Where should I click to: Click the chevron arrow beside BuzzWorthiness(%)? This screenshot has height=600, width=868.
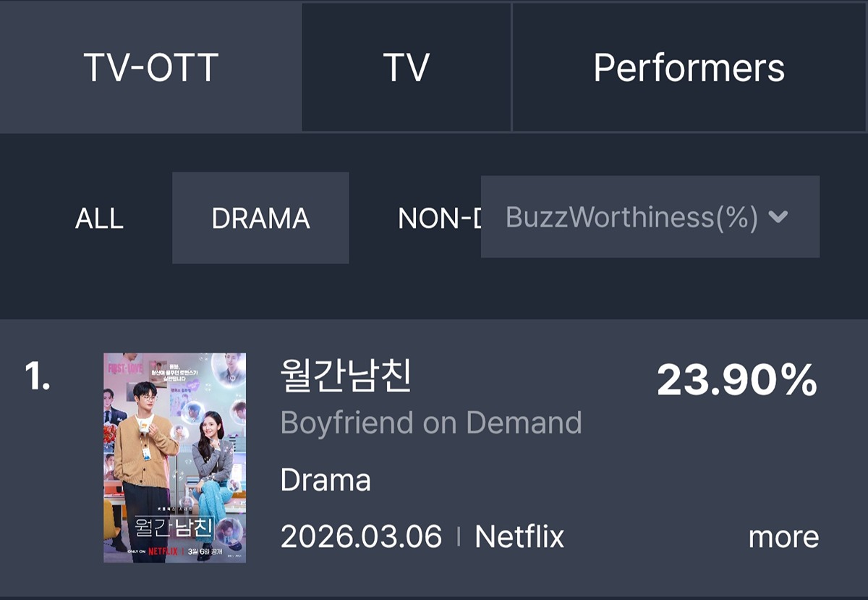tap(778, 216)
